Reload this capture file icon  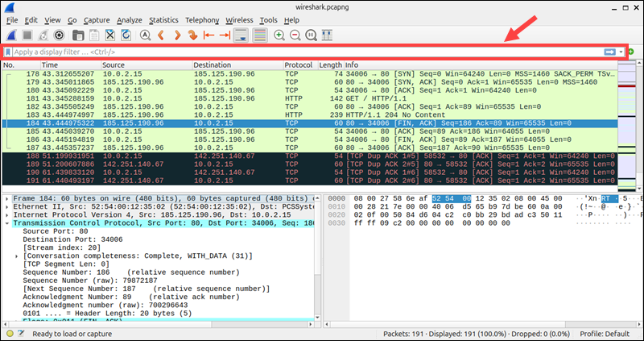point(126,35)
